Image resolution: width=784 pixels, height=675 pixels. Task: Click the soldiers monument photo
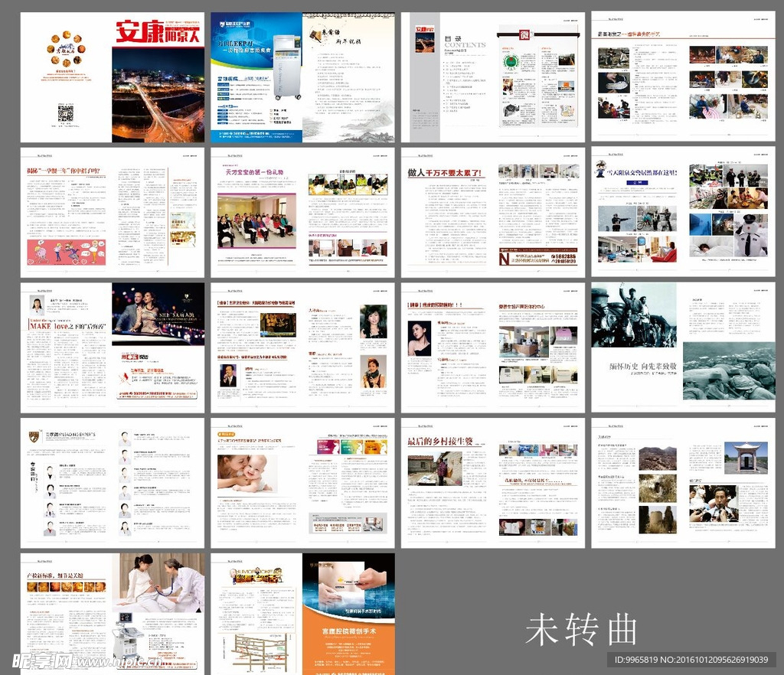[x=634, y=315]
